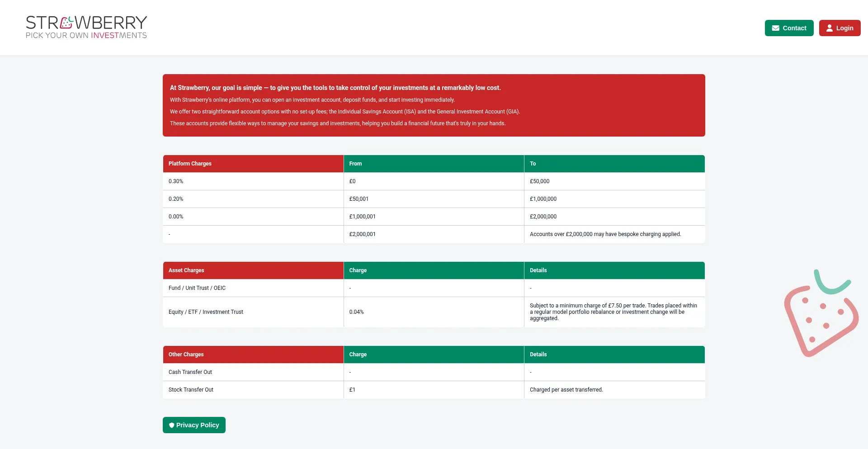This screenshot has width=868, height=449.
Task: Click the £2,000,001 From cell
Action: point(434,234)
